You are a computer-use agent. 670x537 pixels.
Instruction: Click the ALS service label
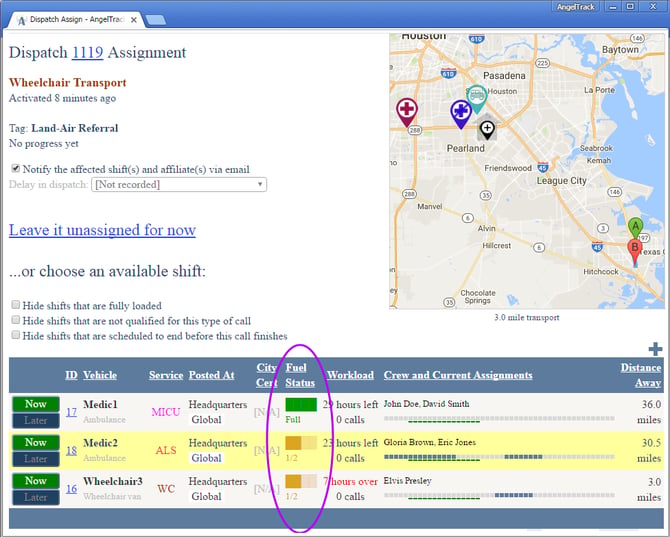[x=166, y=451]
